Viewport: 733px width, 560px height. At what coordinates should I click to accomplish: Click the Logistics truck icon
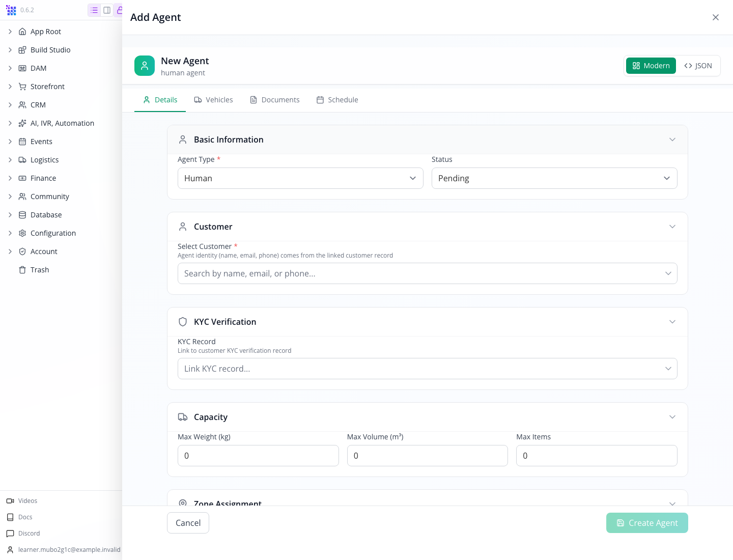point(22,160)
